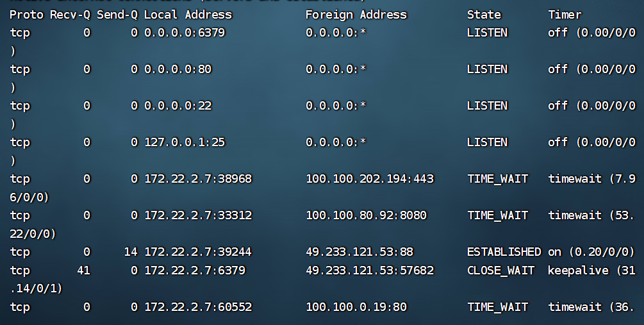Click local address 172.22.2.7:38968

click(198, 179)
